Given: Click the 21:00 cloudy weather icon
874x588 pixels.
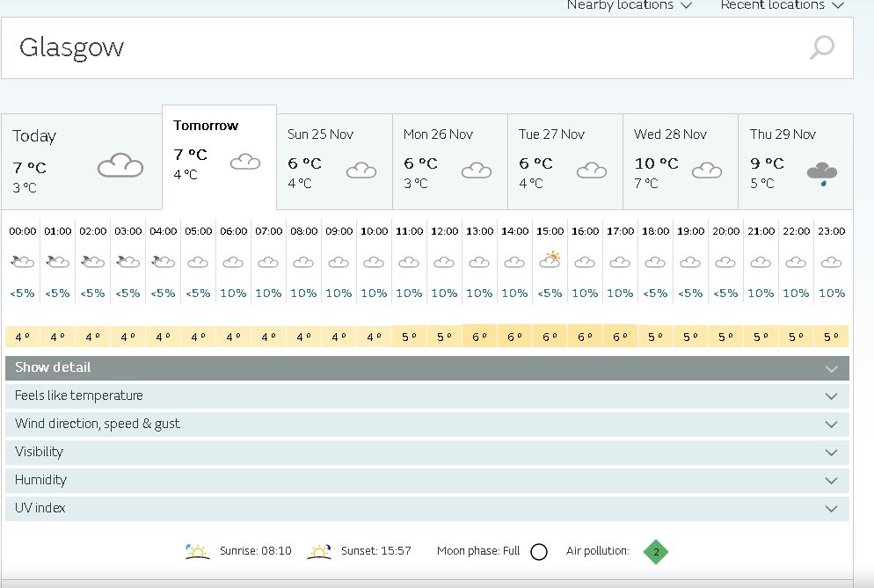Looking at the screenshot, I should pos(761,262).
